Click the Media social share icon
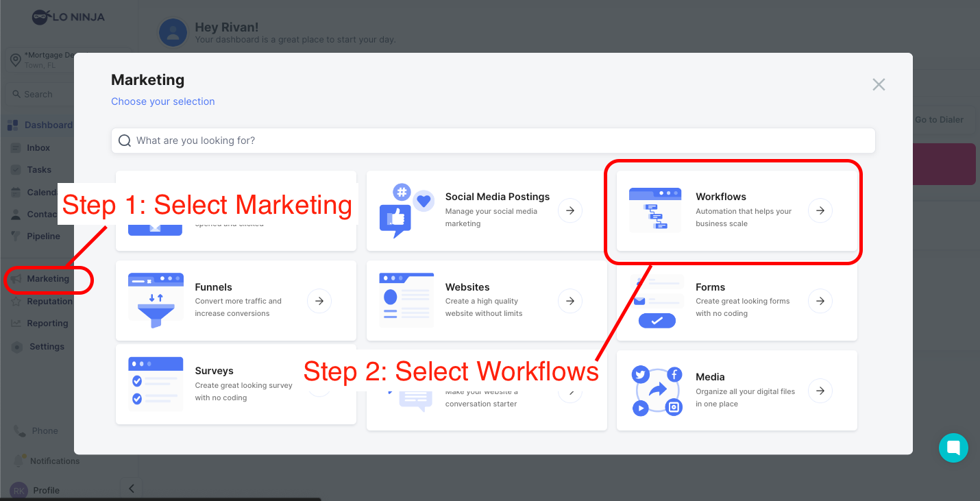The image size is (980, 501). click(x=657, y=391)
